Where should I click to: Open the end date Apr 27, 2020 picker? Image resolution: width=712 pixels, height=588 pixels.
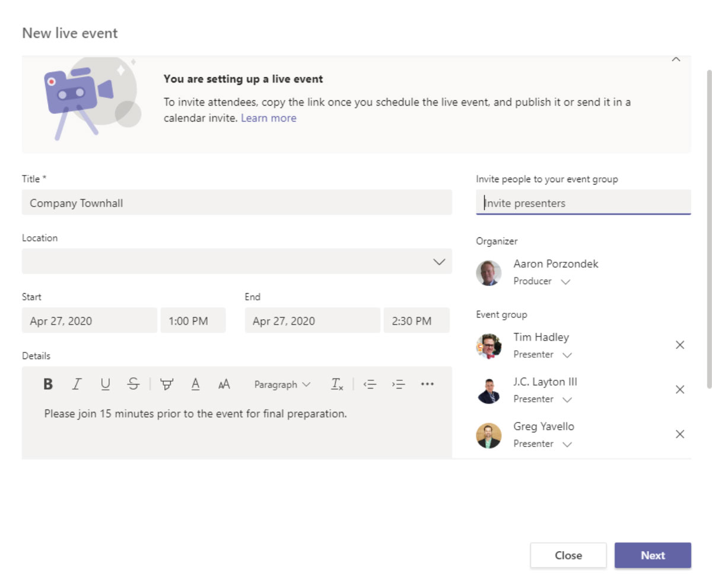click(312, 320)
